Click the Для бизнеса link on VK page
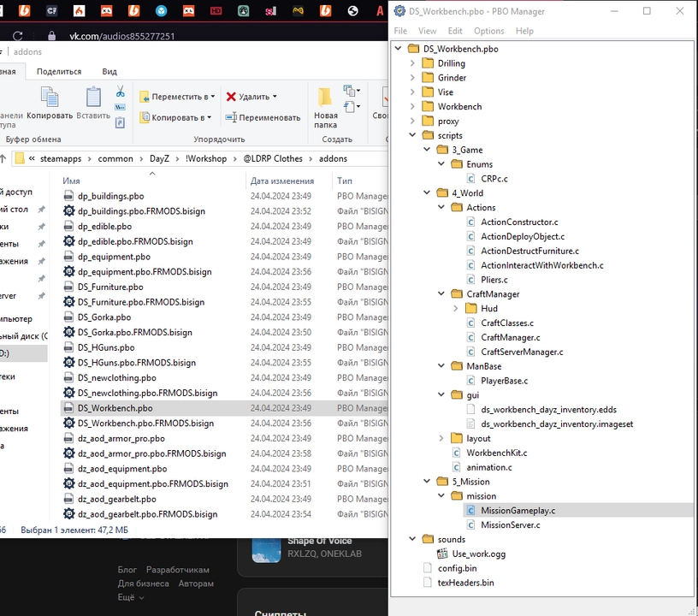Image resolution: width=698 pixels, height=616 pixels. [x=144, y=583]
